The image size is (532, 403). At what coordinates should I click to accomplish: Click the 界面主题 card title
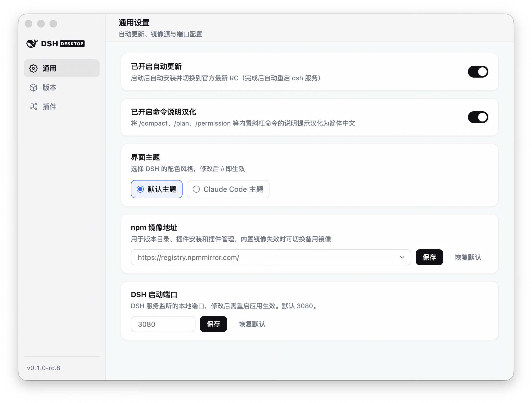[x=145, y=157]
